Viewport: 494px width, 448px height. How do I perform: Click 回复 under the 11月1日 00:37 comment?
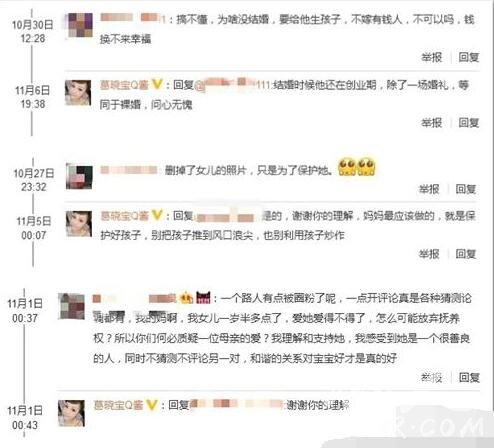[469, 377]
